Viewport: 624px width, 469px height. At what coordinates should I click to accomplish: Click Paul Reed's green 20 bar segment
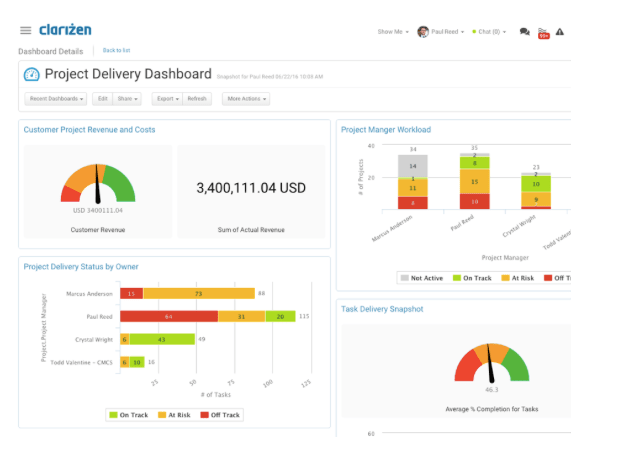click(x=281, y=317)
